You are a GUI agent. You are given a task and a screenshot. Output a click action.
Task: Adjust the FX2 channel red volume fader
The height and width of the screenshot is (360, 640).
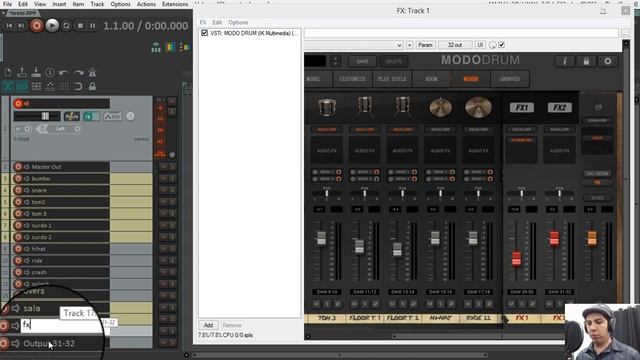point(554,238)
